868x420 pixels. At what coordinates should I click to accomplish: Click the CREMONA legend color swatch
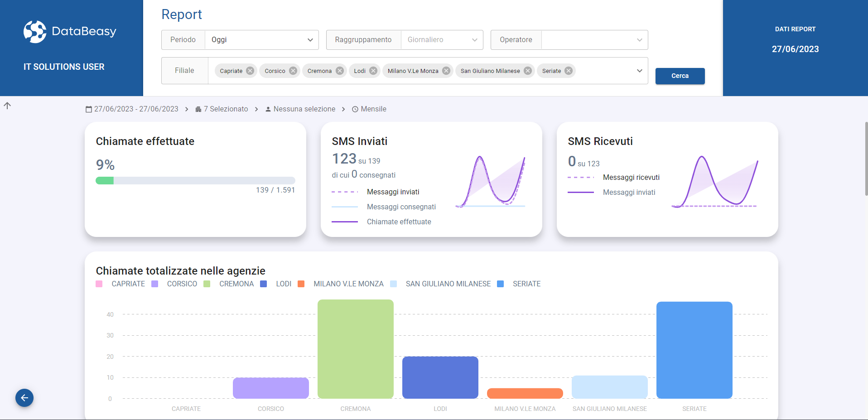click(207, 284)
